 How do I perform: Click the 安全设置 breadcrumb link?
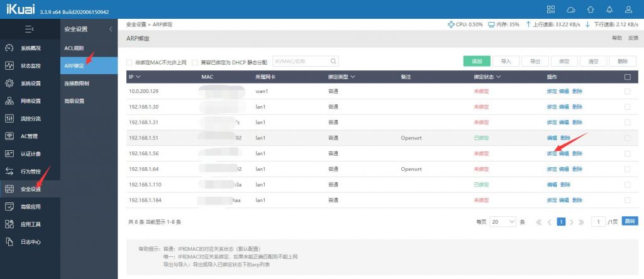(136, 25)
